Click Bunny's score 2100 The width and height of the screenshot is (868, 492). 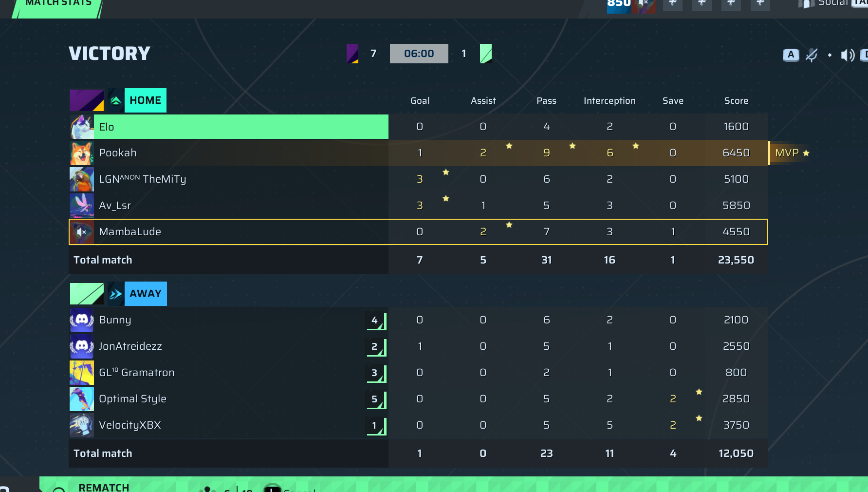736,320
